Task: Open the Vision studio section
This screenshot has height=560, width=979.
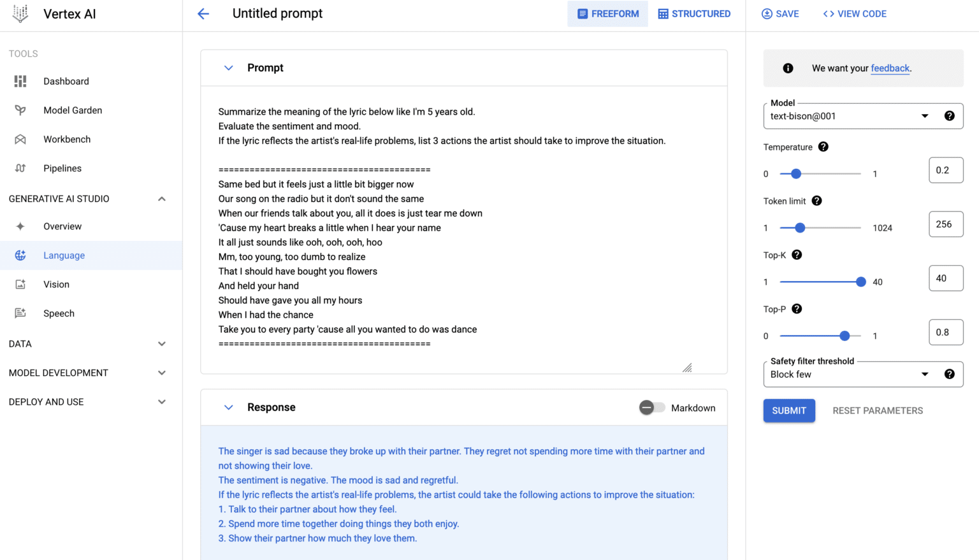Action: (56, 284)
